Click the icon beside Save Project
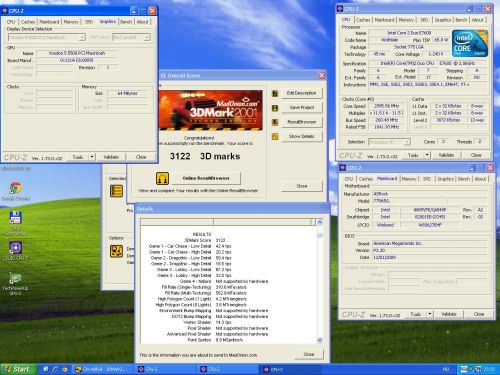Image resolution: width=500 pixels, height=375 pixels. coord(275,108)
